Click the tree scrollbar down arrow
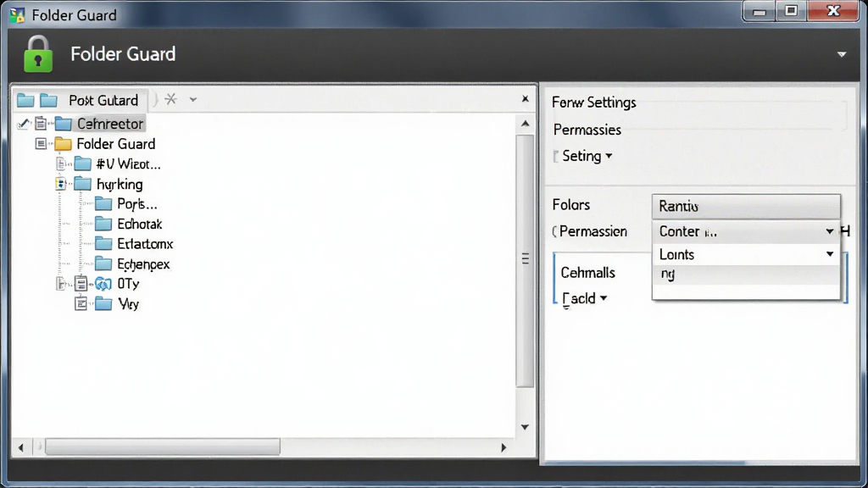This screenshot has height=488, width=868. point(526,427)
